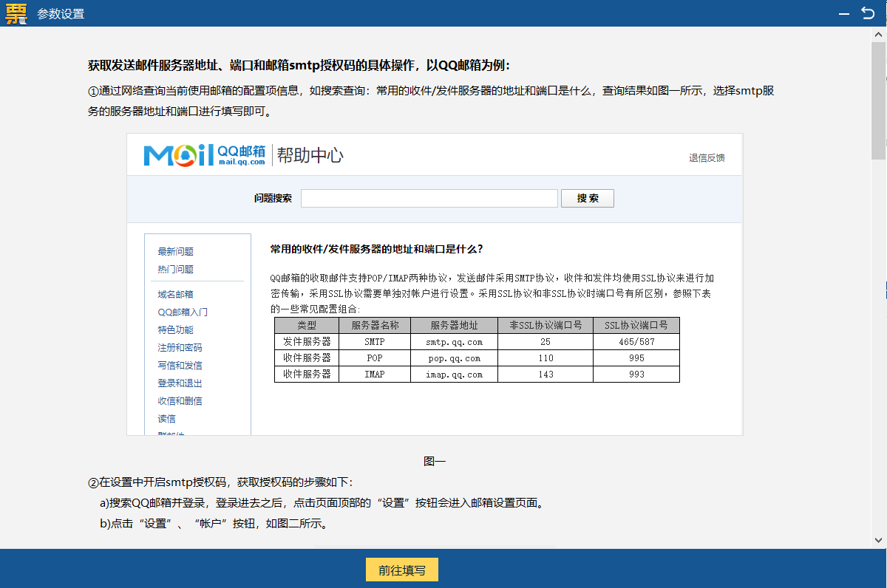Click the 问题搜索 input field

(429, 199)
